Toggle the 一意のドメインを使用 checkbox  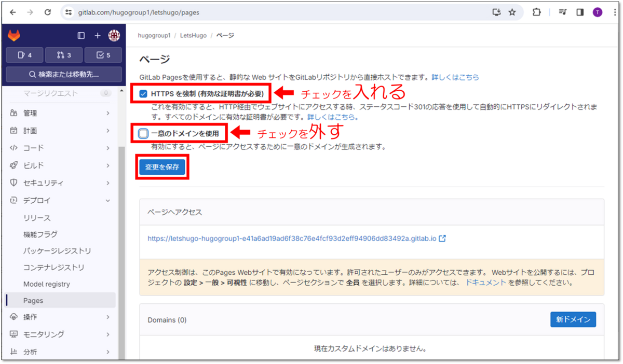pyautogui.click(x=143, y=133)
